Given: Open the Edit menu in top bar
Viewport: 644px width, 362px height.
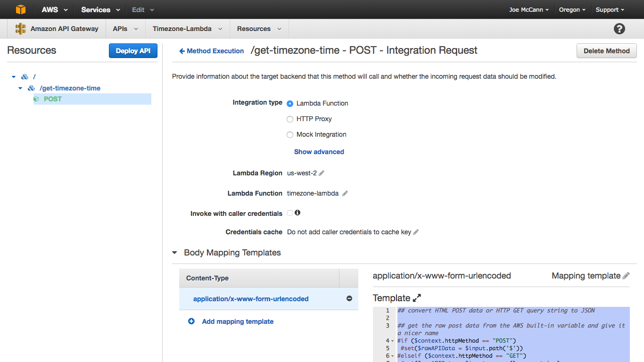Looking at the screenshot, I should point(143,9).
